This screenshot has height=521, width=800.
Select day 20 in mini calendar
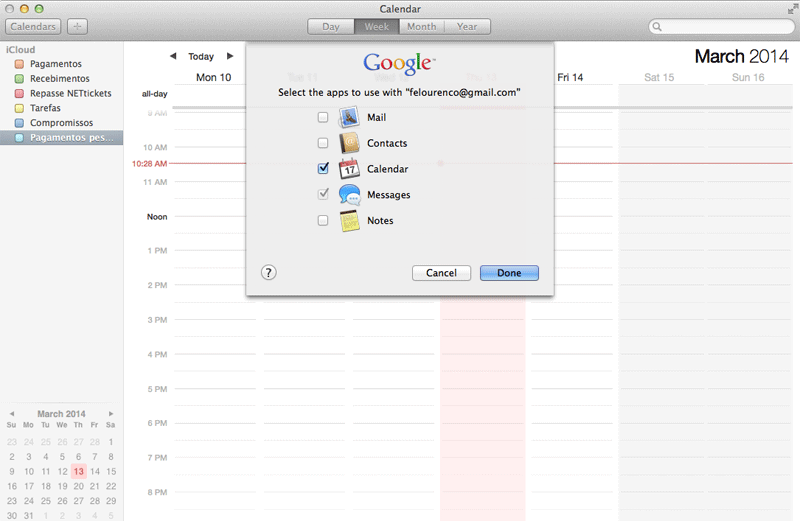[x=78, y=486]
